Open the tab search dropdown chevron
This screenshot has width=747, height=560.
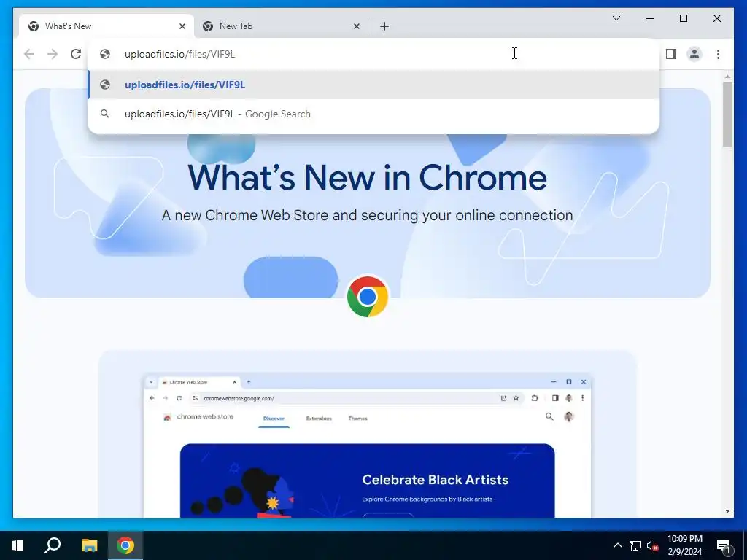(616, 18)
